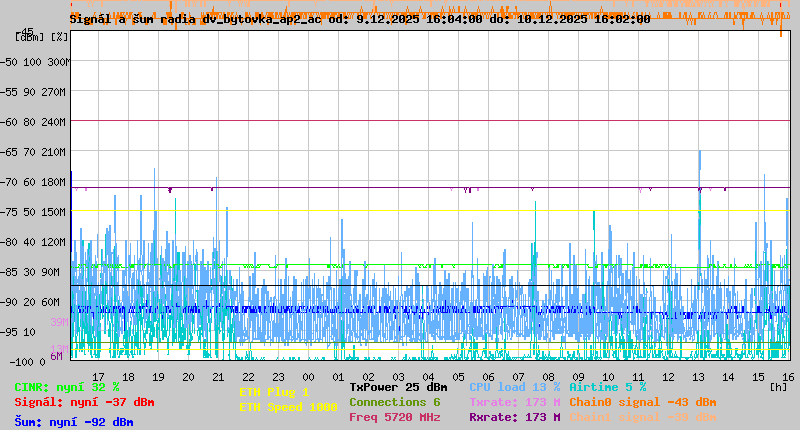800x430 pixels.
Task: Click the CINR nyní 32 % legend entry
Action: [66, 386]
